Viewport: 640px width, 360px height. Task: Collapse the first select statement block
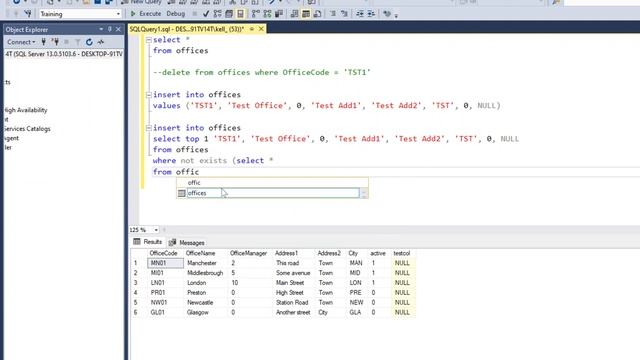click(x=149, y=40)
